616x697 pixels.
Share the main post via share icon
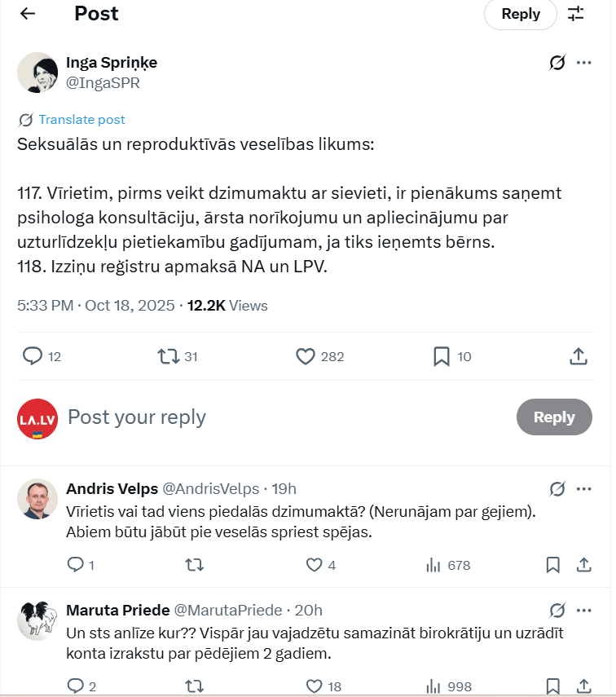(x=578, y=356)
